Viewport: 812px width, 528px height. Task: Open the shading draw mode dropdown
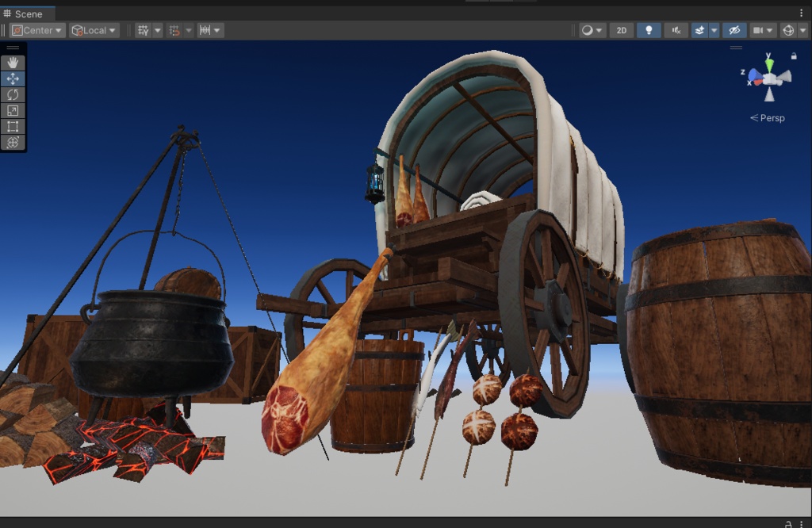[592, 31]
